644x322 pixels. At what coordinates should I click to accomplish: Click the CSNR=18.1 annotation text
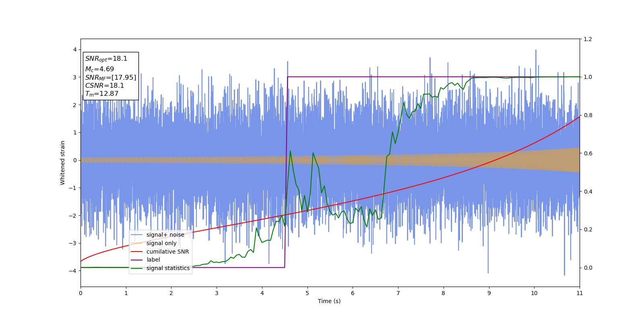pyautogui.click(x=105, y=86)
